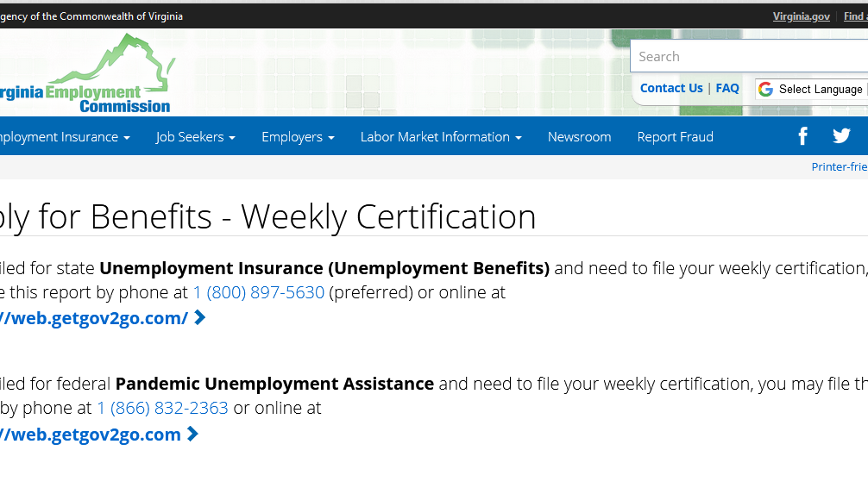Expand the Job Seekers dropdown
The height and width of the screenshot is (488, 868).
tap(195, 137)
